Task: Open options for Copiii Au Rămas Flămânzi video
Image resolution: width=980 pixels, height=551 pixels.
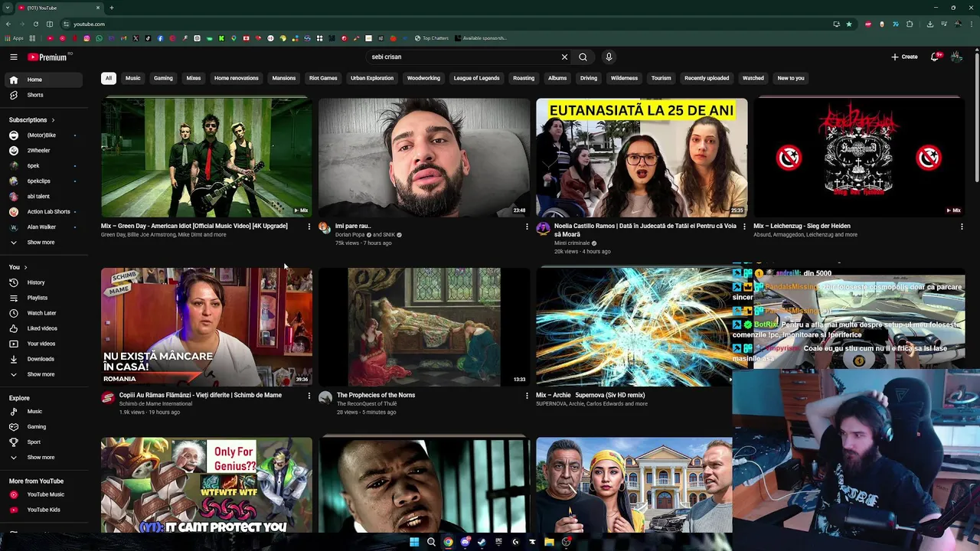Action: tap(309, 396)
